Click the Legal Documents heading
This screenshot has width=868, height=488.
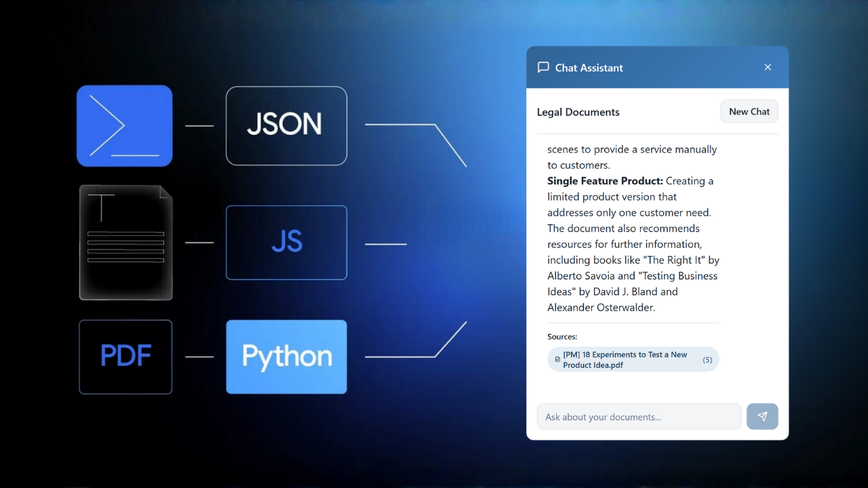tap(578, 113)
